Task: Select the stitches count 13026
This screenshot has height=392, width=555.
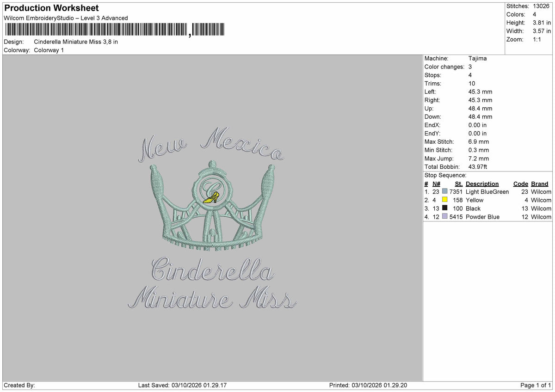Action: tap(541, 6)
